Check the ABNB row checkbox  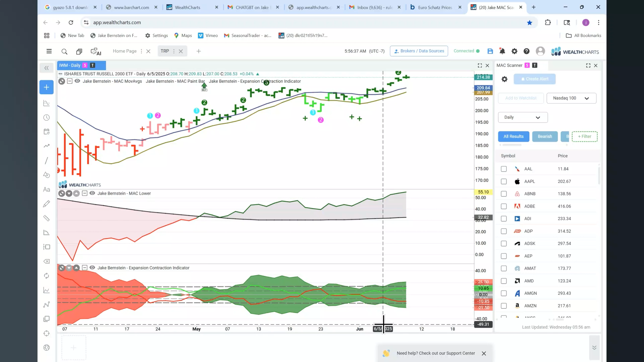(x=504, y=194)
